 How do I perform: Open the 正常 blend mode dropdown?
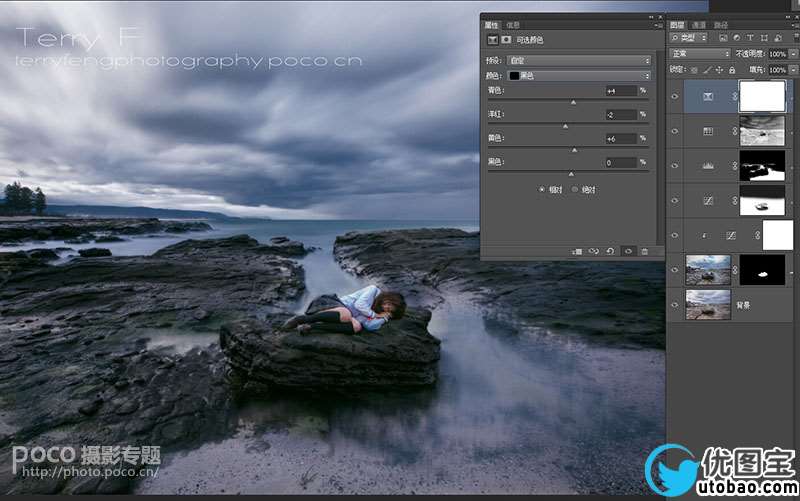pos(700,54)
